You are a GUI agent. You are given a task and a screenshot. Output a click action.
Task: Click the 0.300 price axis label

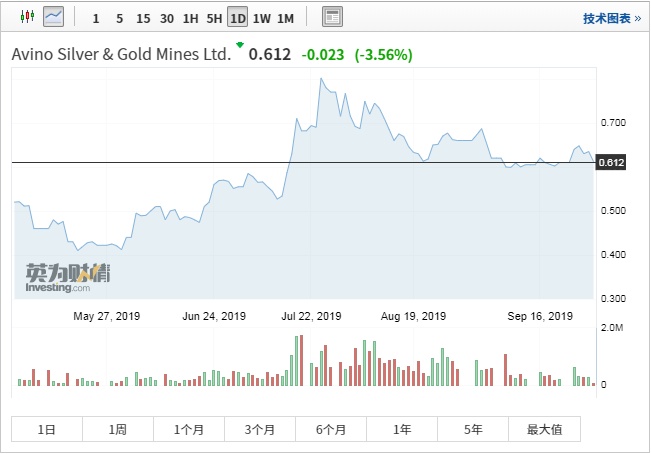(x=613, y=298)
